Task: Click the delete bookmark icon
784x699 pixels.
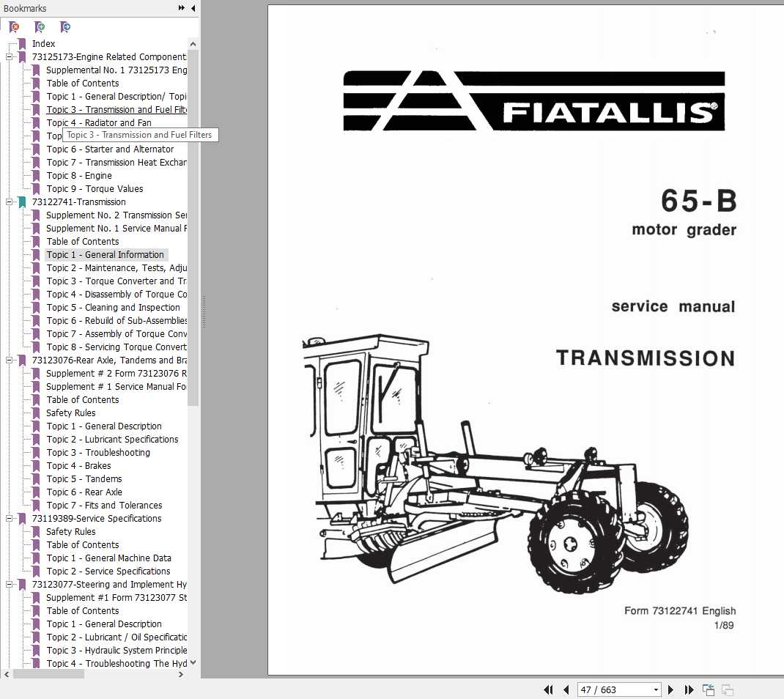Action: pos(14,26)
